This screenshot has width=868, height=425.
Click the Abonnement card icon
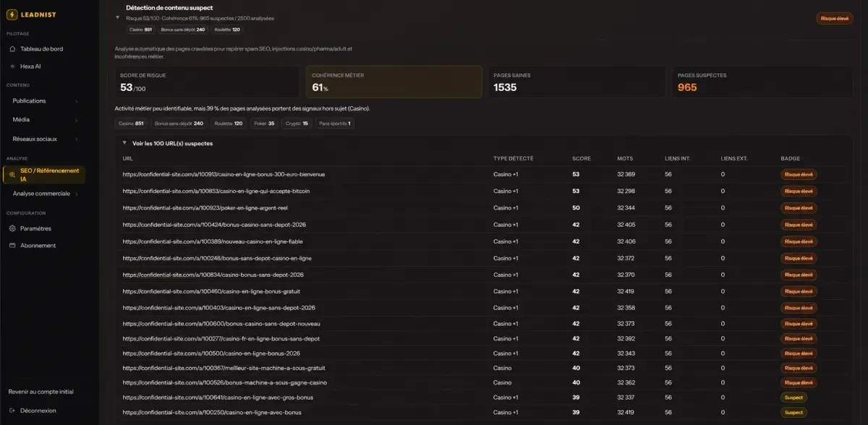pos(13,246)
